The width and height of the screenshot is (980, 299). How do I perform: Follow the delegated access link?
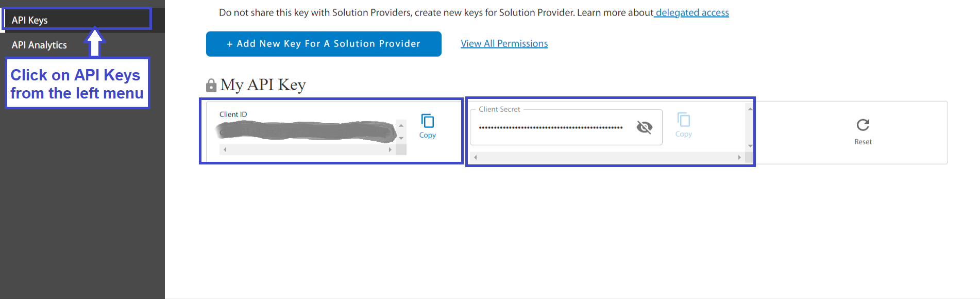692,12
